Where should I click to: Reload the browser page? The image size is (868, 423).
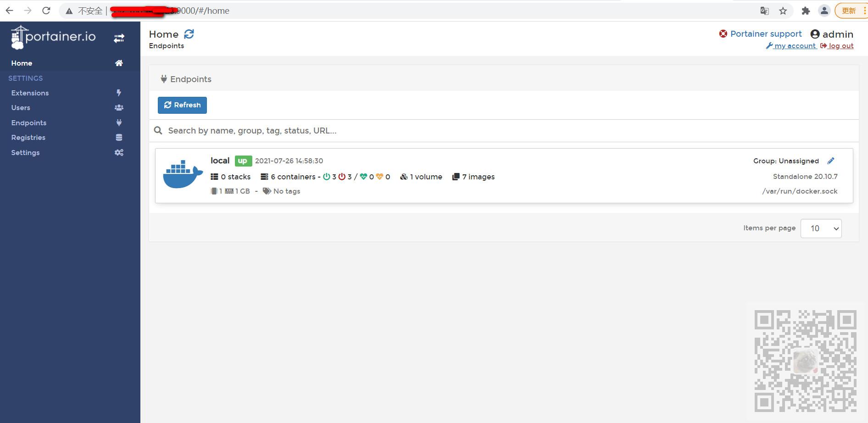click(46, 11)
